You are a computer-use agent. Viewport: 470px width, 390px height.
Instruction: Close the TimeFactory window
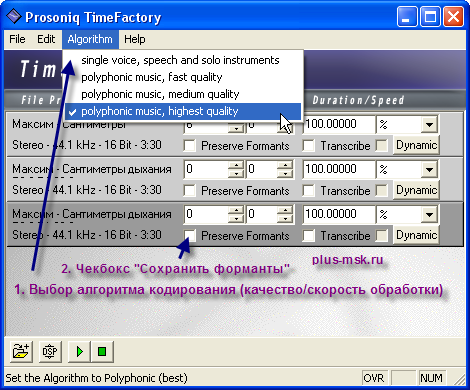pos(453,16)
